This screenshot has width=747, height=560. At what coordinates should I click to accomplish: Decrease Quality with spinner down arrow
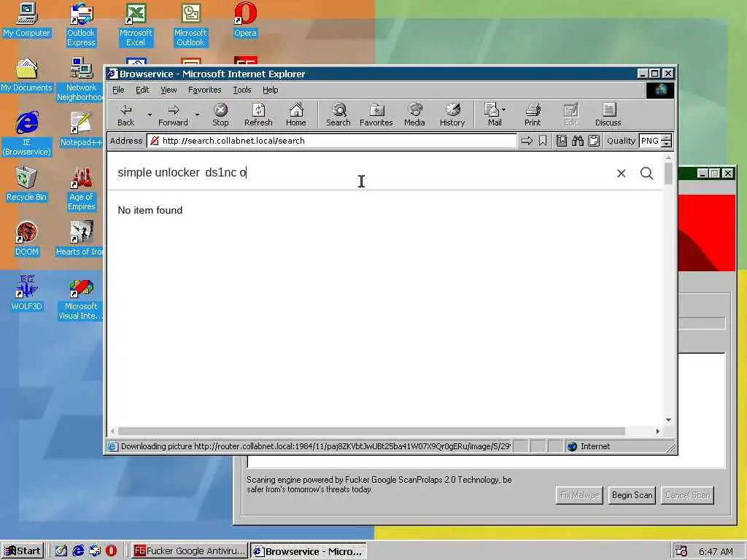point(667,144)
